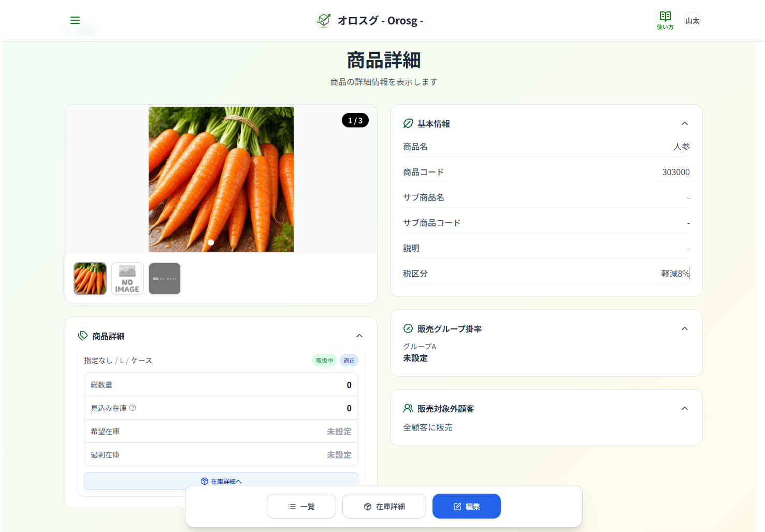Click the blue 編集 edit button
Viewport: 765px width, 532px height.
click(x=466, y=506)
